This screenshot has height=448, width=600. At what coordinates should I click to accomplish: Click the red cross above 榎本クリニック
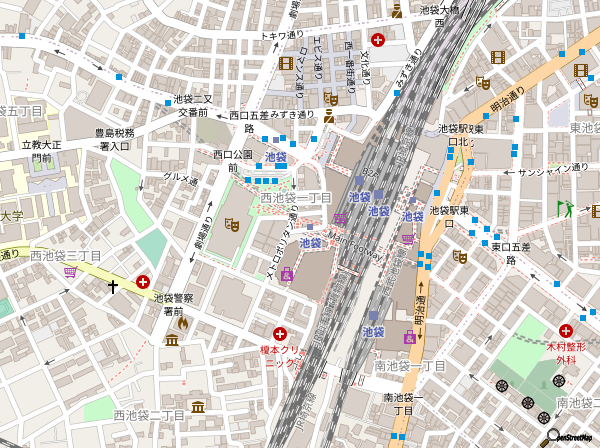point(280,332)
